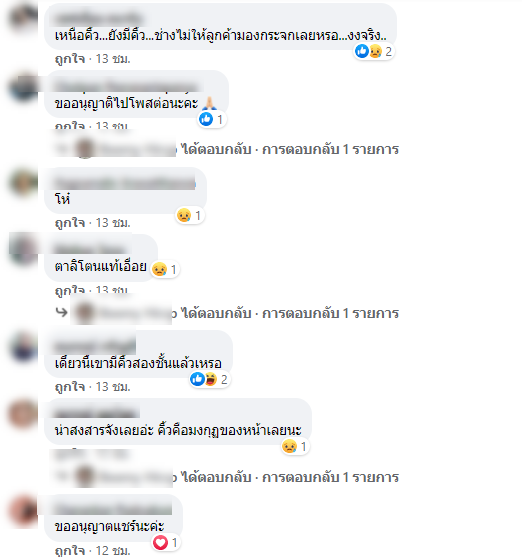Click 'ถูกใจ' under the first comment
This screenshot has height=557, width=522.
(x=70, y=59)
